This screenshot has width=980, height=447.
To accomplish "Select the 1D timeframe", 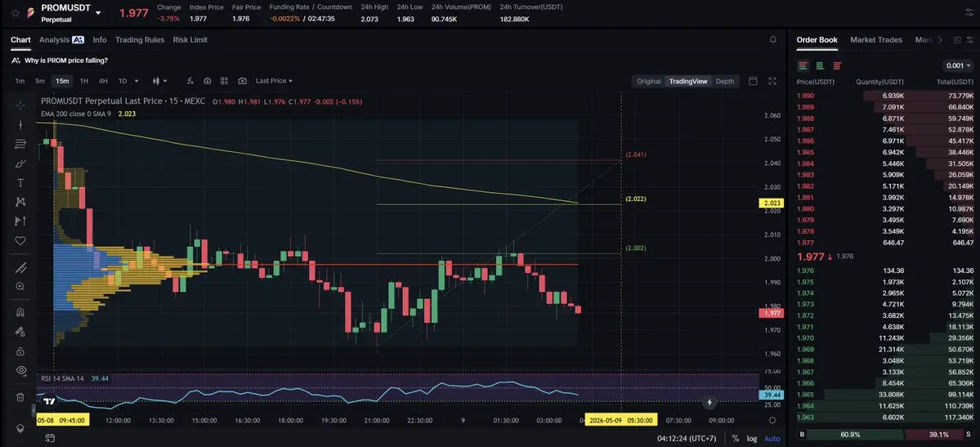I will pos(123,81).
